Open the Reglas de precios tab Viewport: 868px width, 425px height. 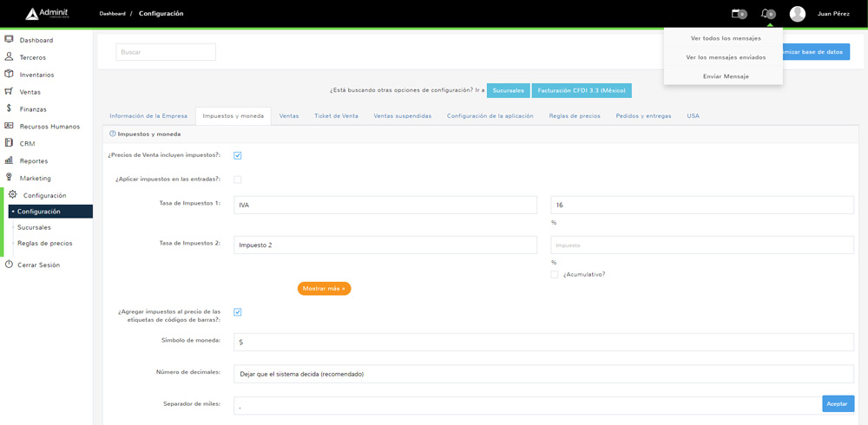574,116
